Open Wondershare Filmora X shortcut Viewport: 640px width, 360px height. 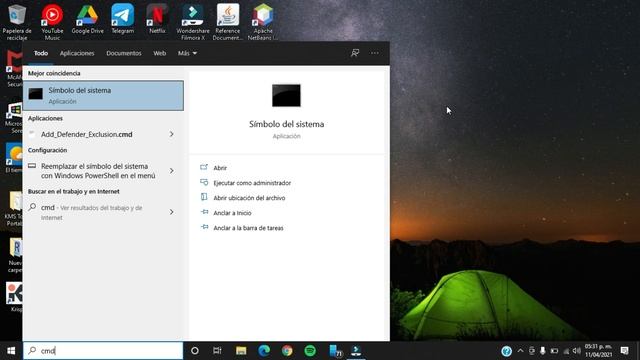pyautogui.click(x=193, y=21)
